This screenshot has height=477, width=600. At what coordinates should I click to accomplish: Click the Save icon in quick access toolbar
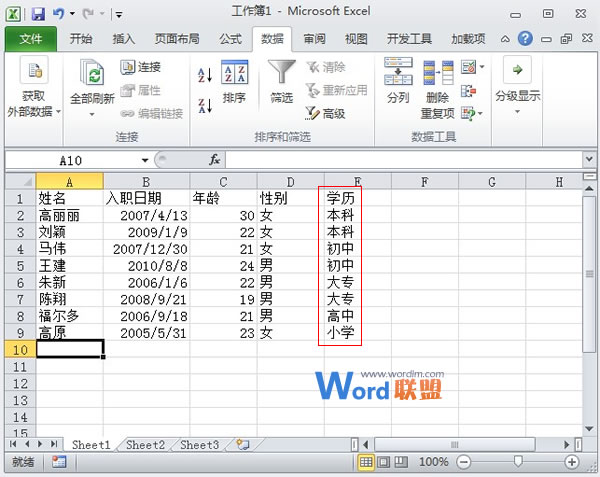[x=38, y=15]
